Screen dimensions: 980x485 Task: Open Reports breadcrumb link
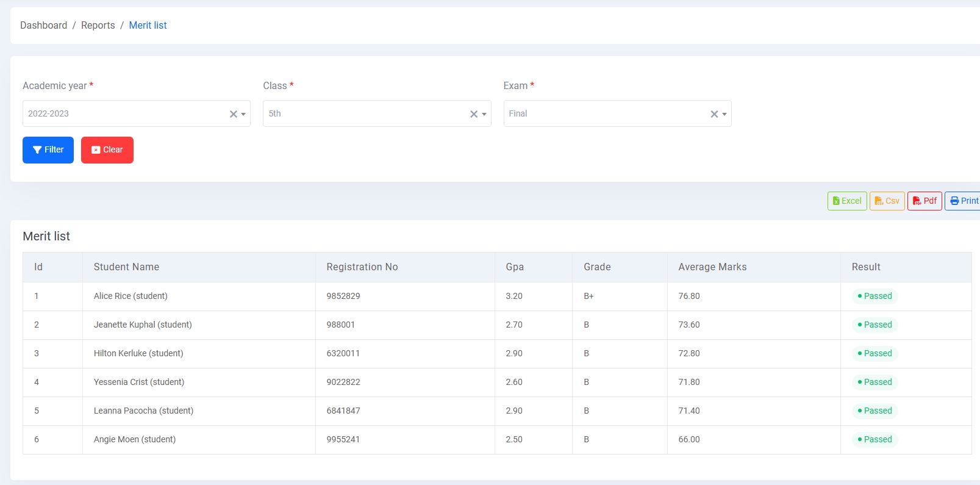(98, 25)
